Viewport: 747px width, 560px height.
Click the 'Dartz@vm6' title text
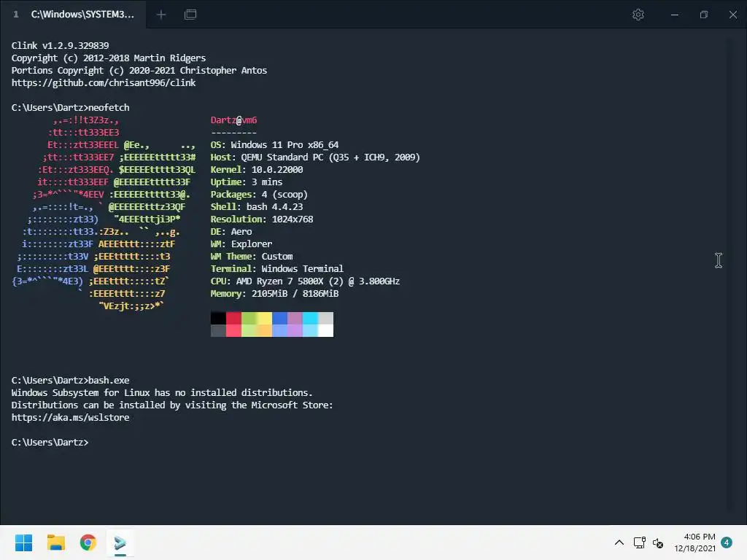point(234,120)
